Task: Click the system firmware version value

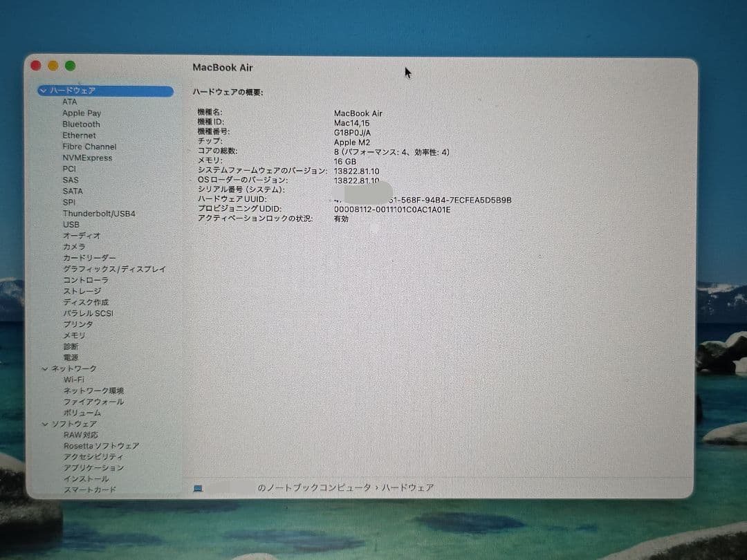Action: (x=356, y=171)
